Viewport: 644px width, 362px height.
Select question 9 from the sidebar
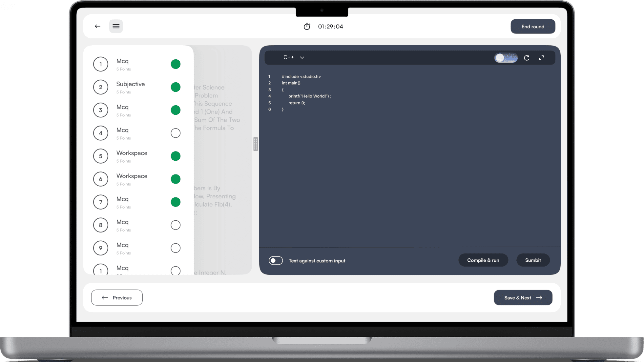(136, 248)
